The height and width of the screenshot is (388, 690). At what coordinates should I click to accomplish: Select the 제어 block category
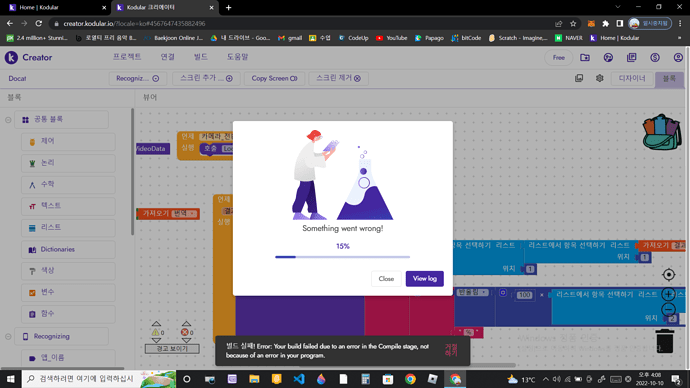(68, 142)
